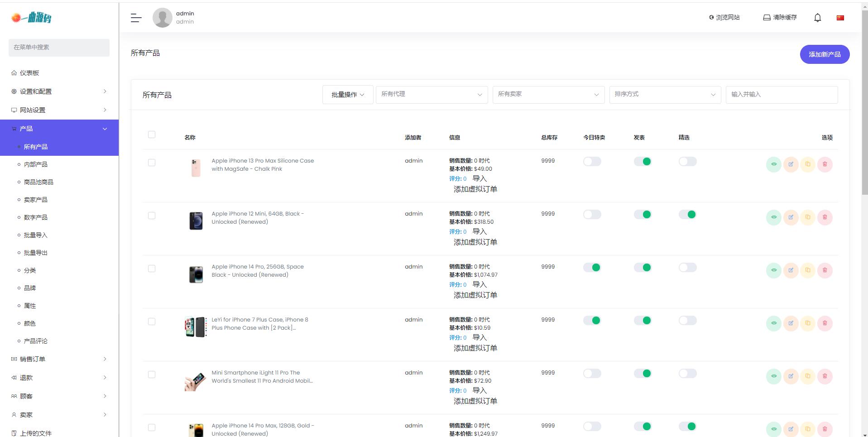Expand the 退款 sidebar menu

pos(59,378)
